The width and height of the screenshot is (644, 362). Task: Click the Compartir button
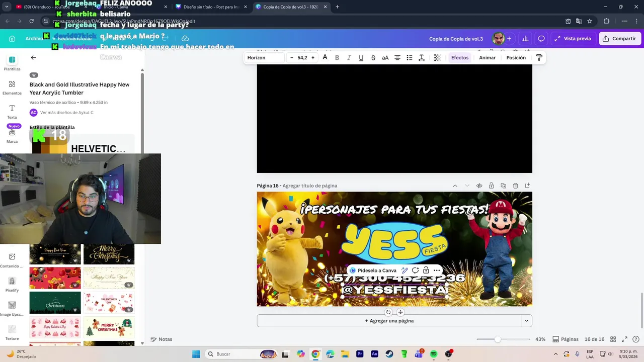pos(620,39)
